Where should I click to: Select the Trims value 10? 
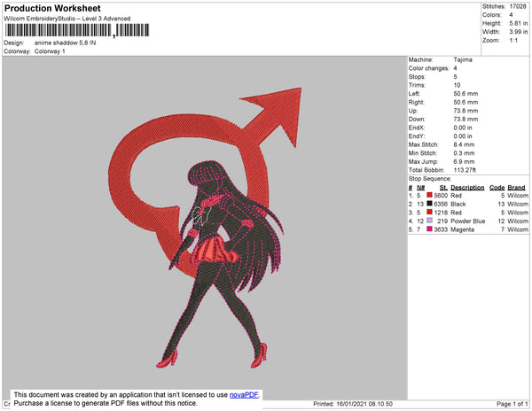tap(457, 85)
